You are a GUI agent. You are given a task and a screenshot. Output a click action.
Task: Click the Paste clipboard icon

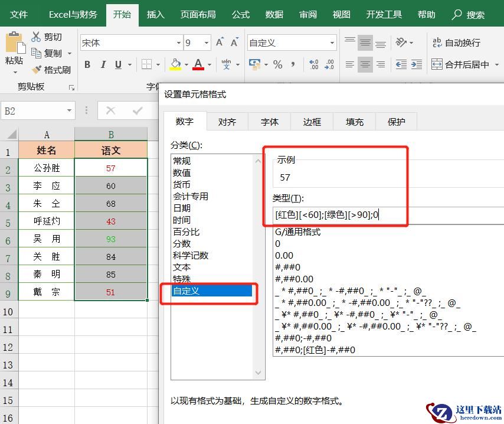(15, 43)
